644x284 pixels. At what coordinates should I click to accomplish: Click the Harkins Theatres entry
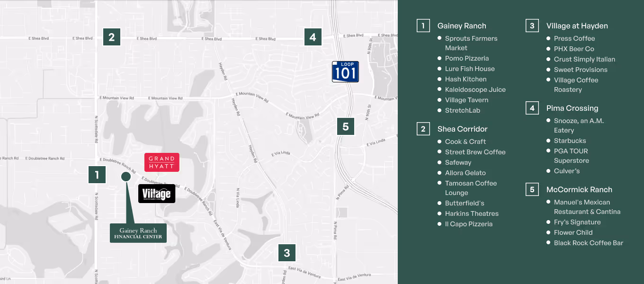coord(472,213)
